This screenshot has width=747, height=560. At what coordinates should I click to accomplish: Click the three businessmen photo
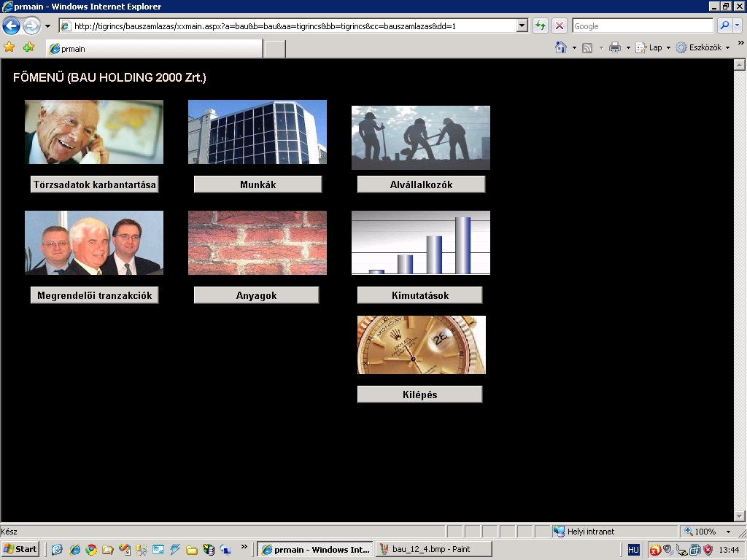point(94,243)
